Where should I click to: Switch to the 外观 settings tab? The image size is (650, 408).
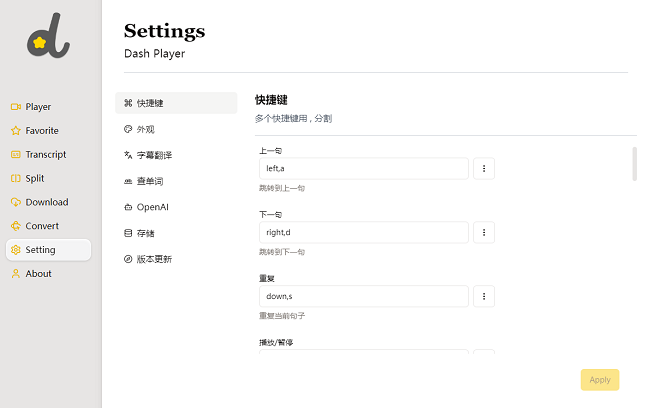pyautogui.click(x=145, y=129)
